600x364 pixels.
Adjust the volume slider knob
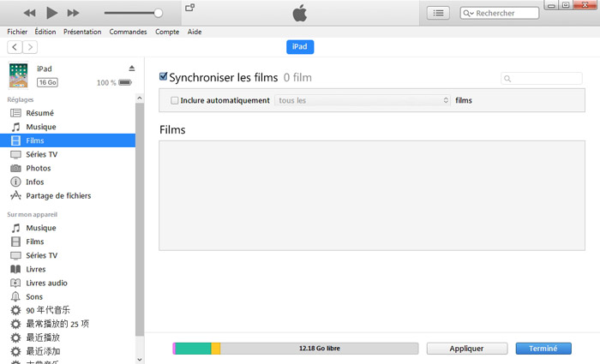[158, 13]
